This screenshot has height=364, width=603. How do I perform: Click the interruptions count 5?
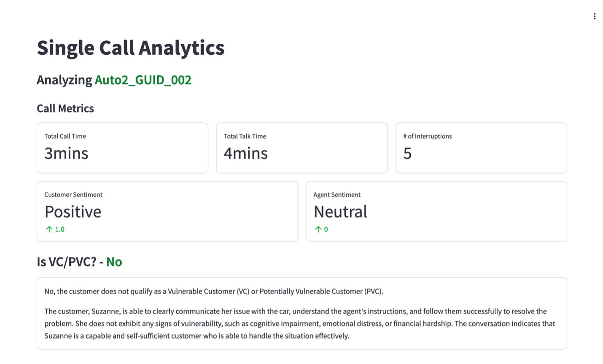coord(407,153)
